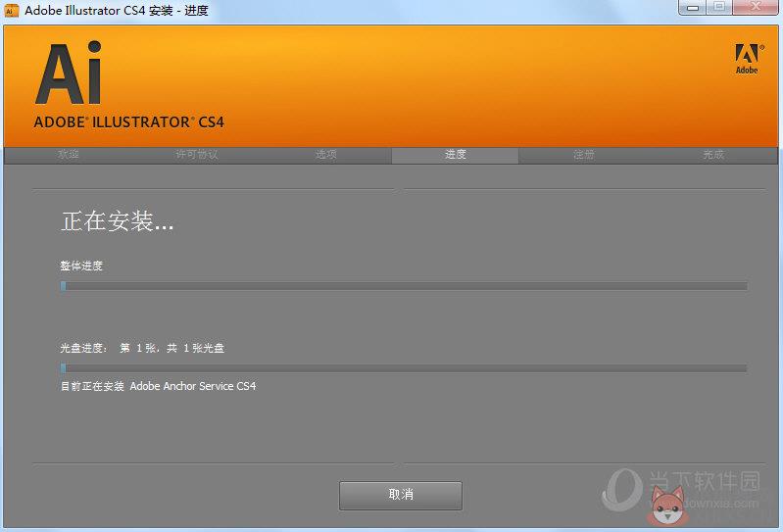Click the window title text

(x=117, y=11)
